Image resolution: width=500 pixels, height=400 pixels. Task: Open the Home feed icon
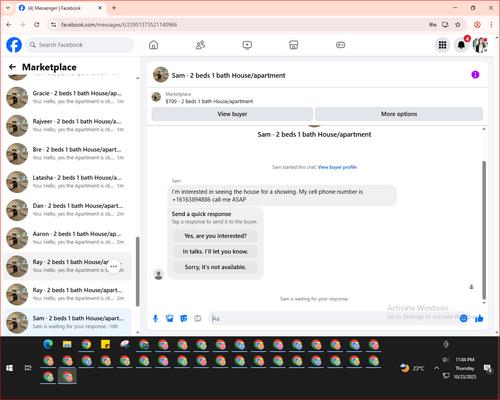point(153,45)
